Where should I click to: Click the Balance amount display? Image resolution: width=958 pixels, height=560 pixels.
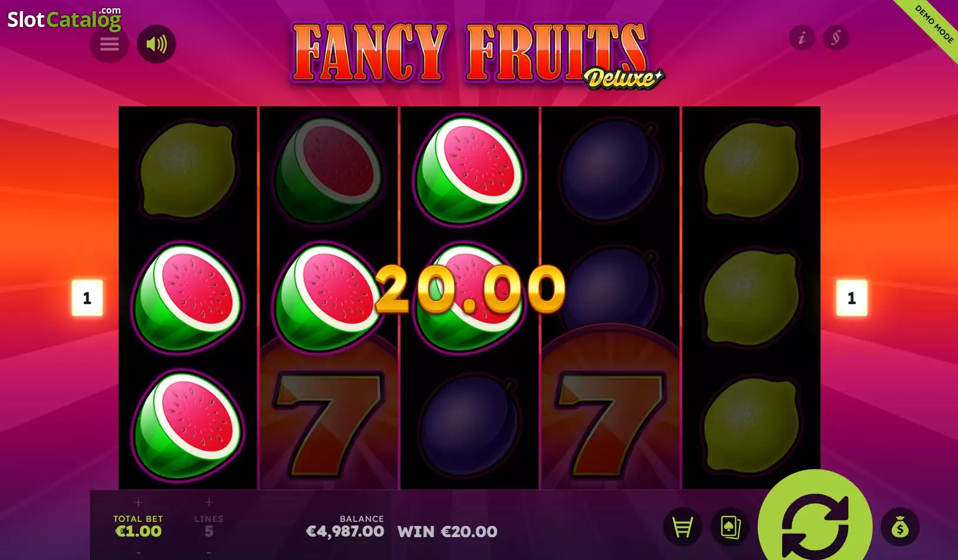345,532
